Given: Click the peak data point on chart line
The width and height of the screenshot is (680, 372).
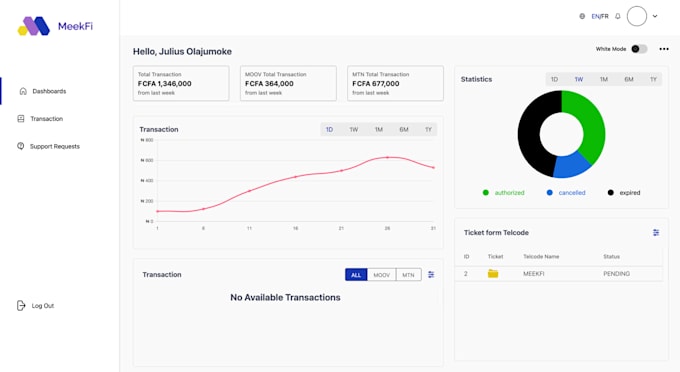Looking at the screenshot, I should (387, 157).
